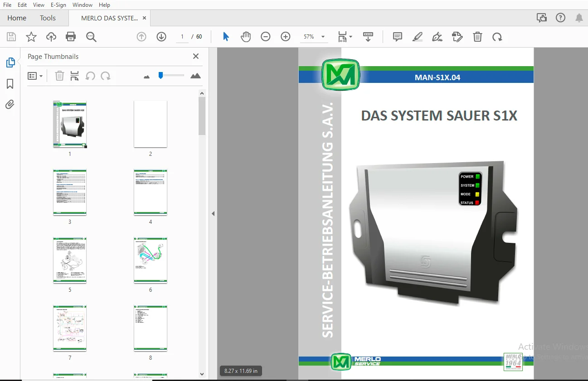588x381 pixels.
Task: Select page 5 thumbnail
Action: tap(70, 260)
